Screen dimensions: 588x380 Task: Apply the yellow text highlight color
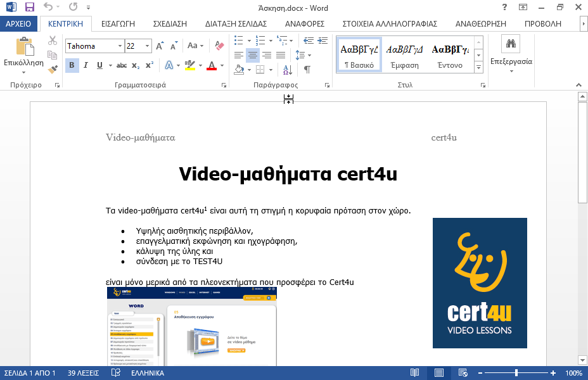point(190,66)
